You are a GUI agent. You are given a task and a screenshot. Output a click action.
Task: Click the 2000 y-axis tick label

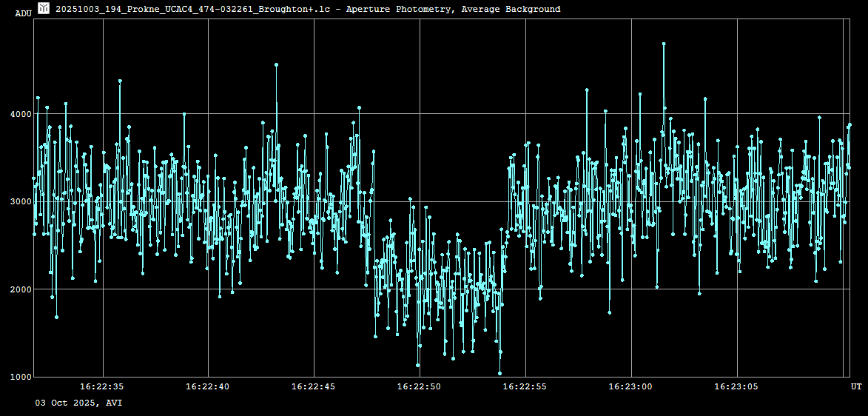click(20, 289)
